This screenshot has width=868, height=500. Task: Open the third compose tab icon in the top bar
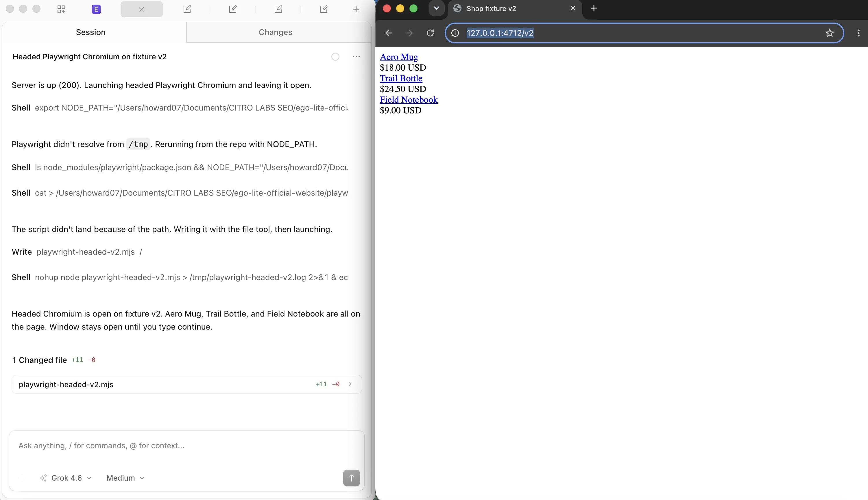click(x=278, y=9)
